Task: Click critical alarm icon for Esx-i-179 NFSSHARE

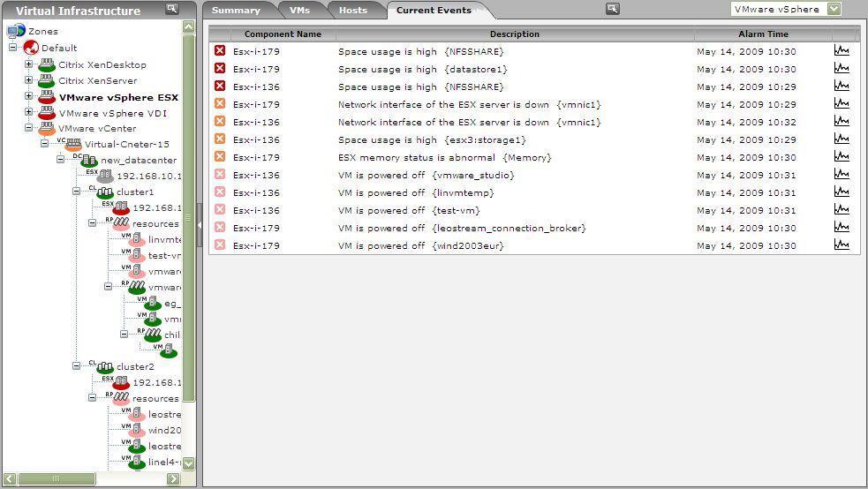Action: tap(220, 51)
